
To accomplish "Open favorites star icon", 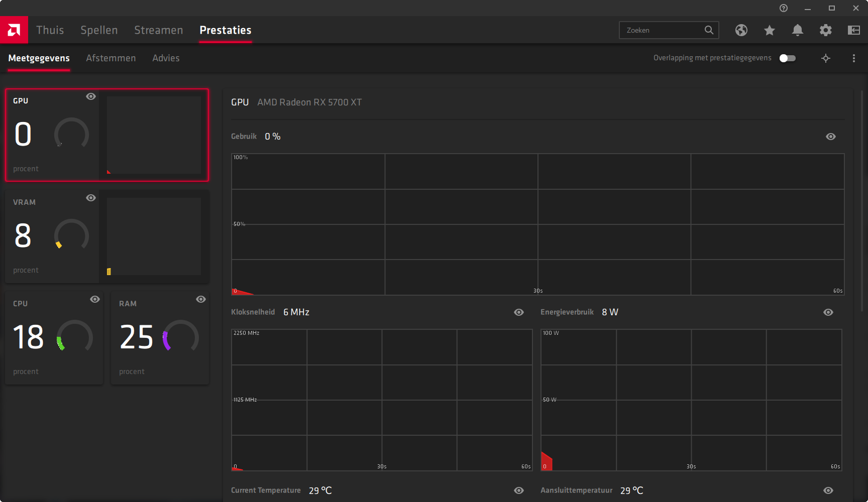I will click(770, 30).
